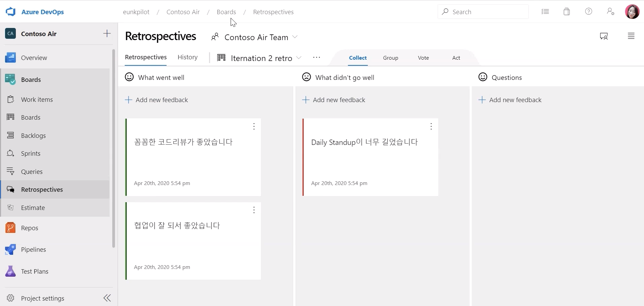This screenshot has height=306, width=644.
Task: Open the board ellipsis more options
Action: 316,58
